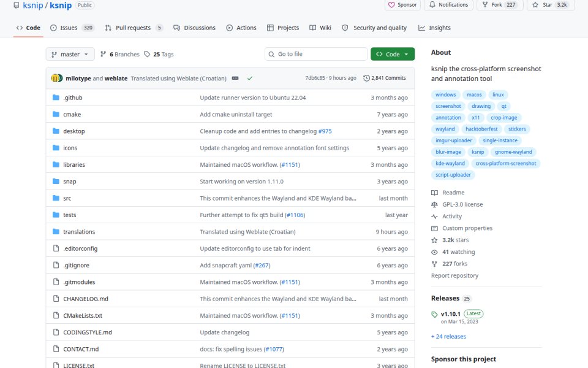Open the GPL-3.0 license link
The image size is (588, 368).
462,205
